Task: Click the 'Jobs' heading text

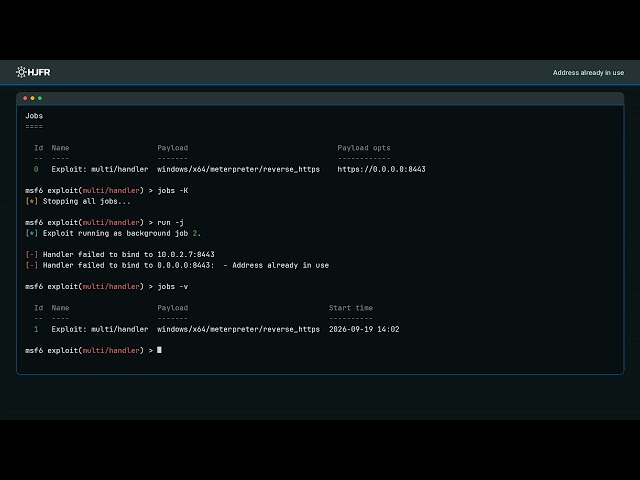Action: click(x=34, y=116)
